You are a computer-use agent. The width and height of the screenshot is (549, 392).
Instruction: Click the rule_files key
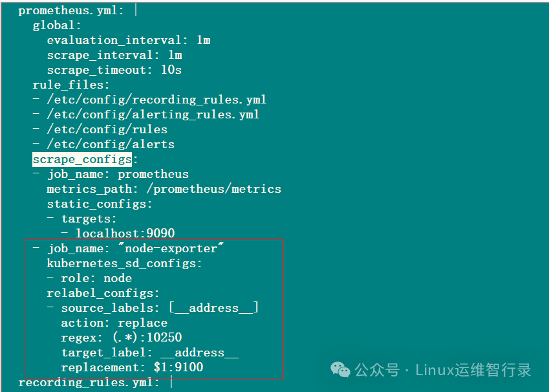tap(71, 85)
